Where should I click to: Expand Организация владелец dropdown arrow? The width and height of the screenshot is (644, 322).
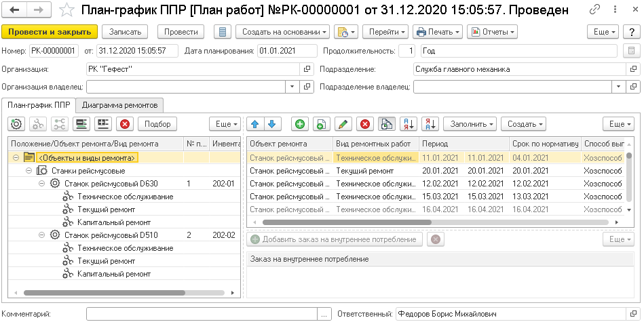tap(292, 87)
